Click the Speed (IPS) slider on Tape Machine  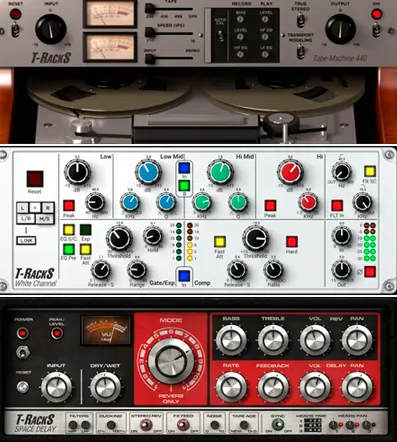pos(150,33)
